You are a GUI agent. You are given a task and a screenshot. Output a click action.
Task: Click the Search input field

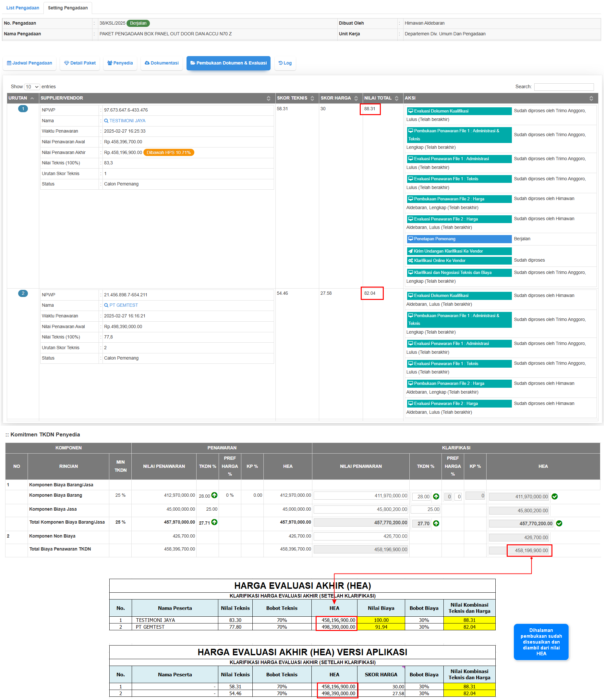point(563,87)
